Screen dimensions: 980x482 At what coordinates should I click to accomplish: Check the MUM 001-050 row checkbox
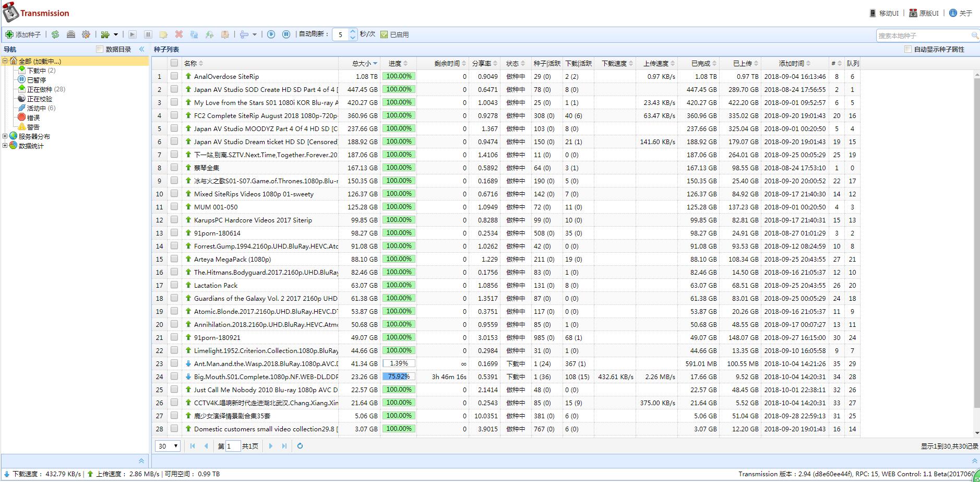click(174, 207)
